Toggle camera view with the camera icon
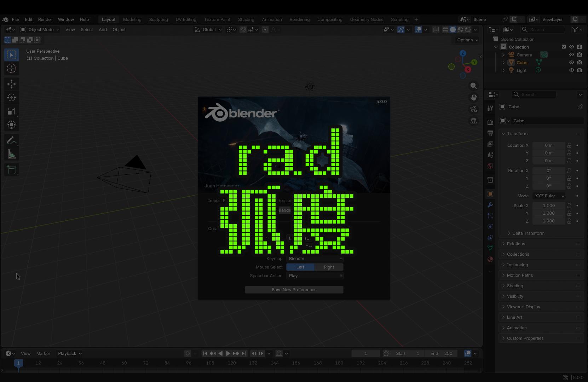This screenshot has width=588, height=382. [473, 109]
